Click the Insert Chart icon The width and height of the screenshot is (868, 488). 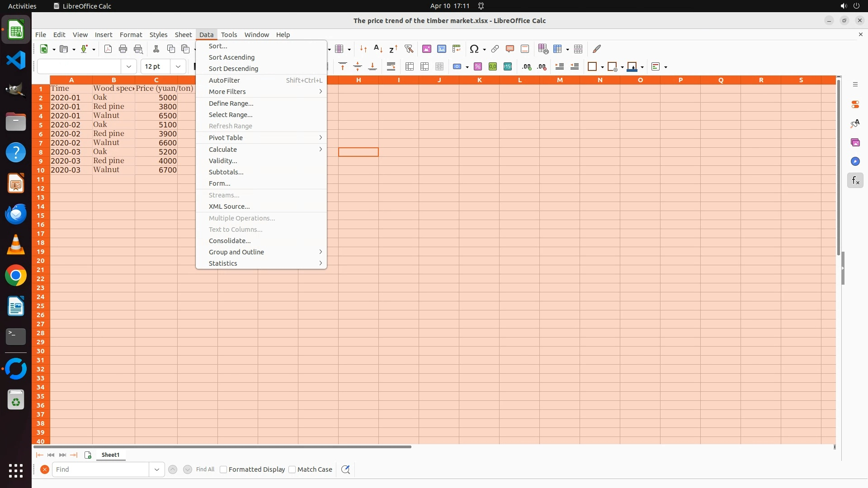tap(441, 49)
